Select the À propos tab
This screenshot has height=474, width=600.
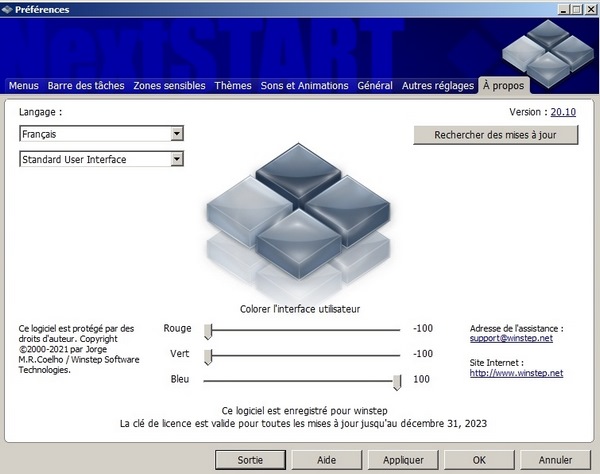[504, 86]
